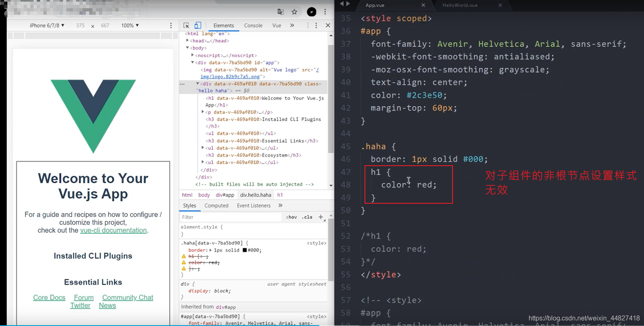The height and width of the screenshot is (326, 644).
Task: Select the h1 Welcome to Your Vue.js node
Action: tap(265, 101)
